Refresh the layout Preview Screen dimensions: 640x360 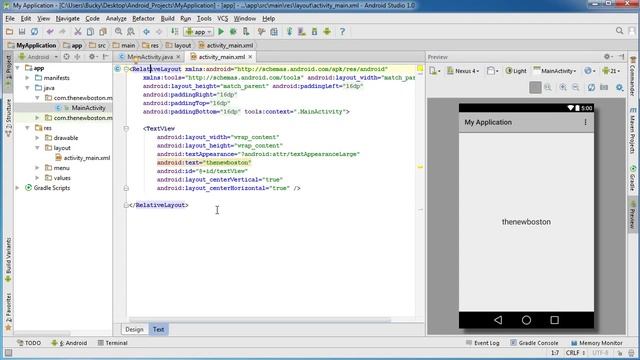pos(591,87)
